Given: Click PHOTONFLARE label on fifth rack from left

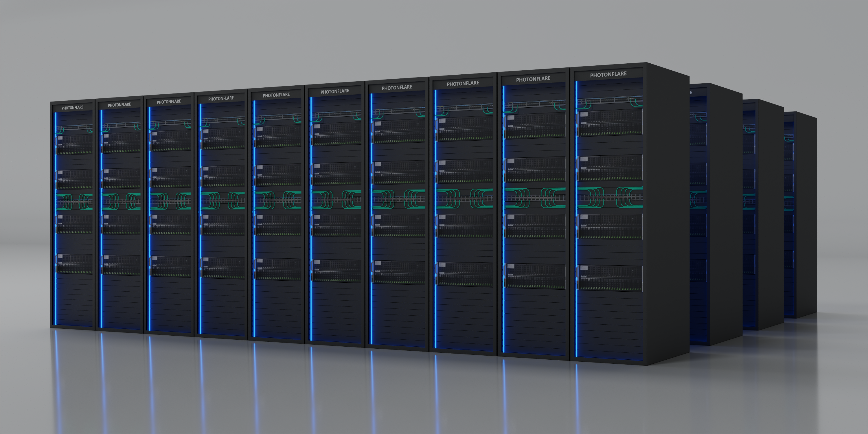Looking at the screenshot, I should [276, 95].
